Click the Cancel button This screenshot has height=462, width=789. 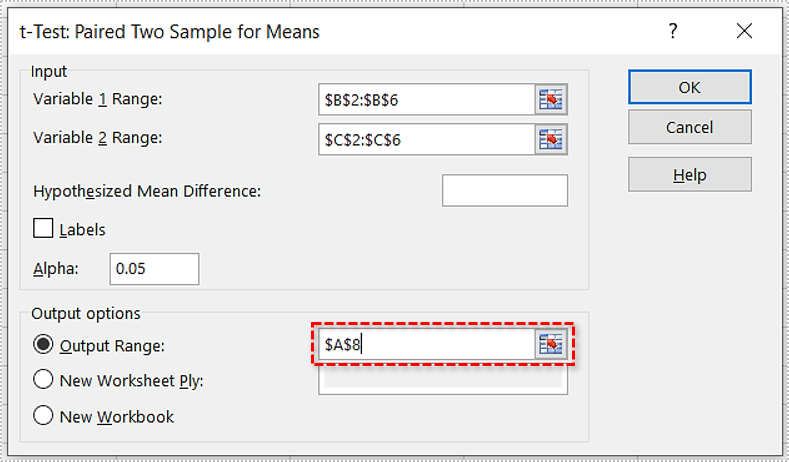pos(689,127)
